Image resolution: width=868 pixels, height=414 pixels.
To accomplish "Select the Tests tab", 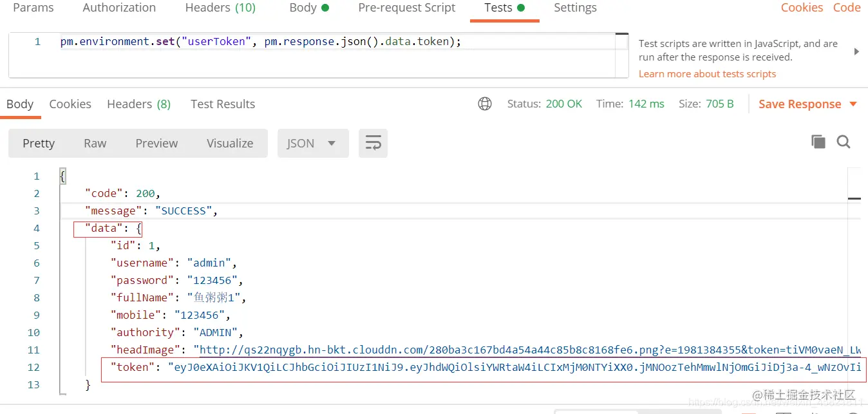I will 504,8.
